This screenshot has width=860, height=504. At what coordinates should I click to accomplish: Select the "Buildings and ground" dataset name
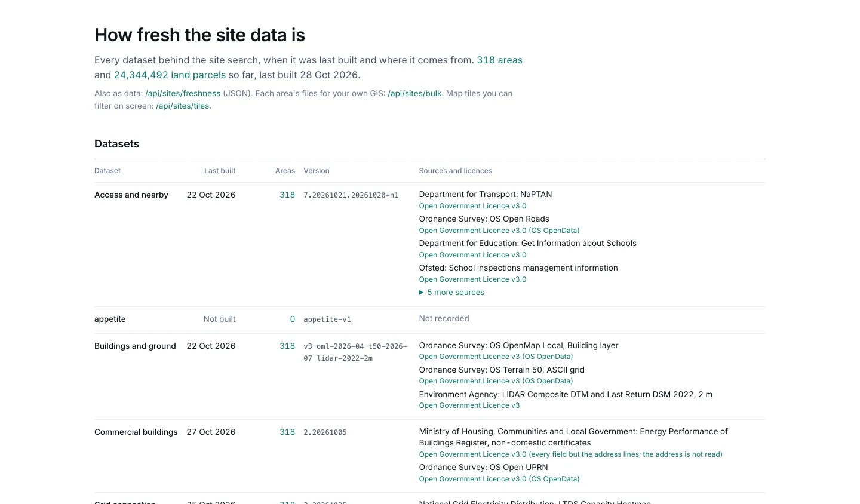pyautogui.click(x=135, y=346)
